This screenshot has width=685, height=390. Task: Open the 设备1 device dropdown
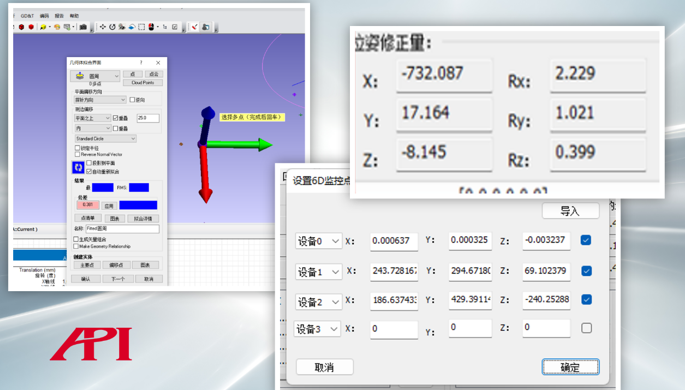(318, 272)
